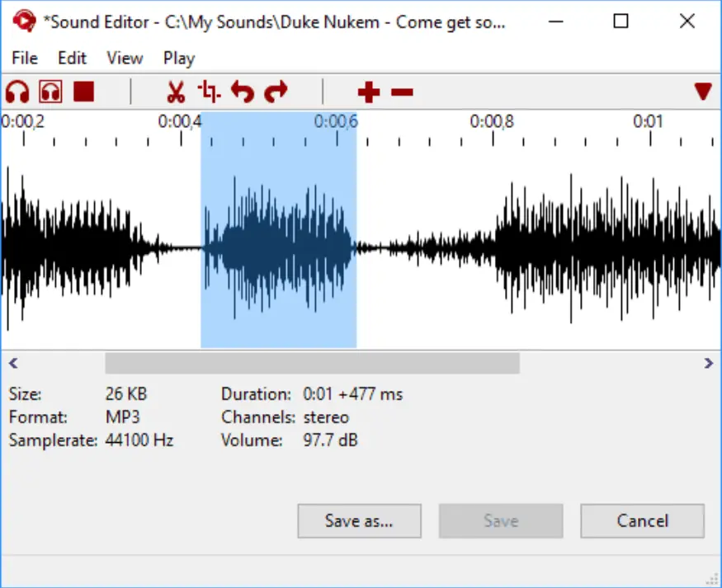Viewport: 722px width, 588px height.
Task: Click the right chevron beside the scrollbar
Action: [x=708, y=363]
